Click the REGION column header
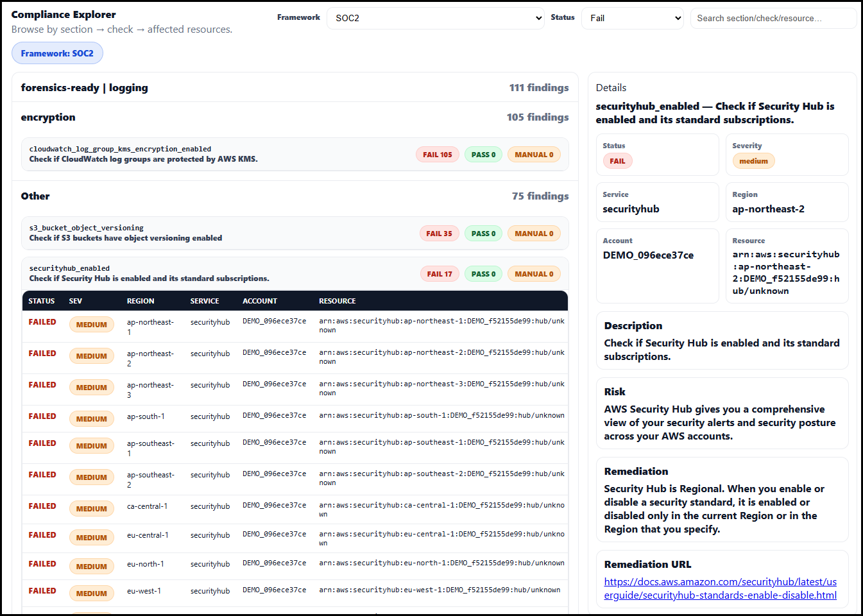This screenshot has height=616, width=863. tap(141, 301)
